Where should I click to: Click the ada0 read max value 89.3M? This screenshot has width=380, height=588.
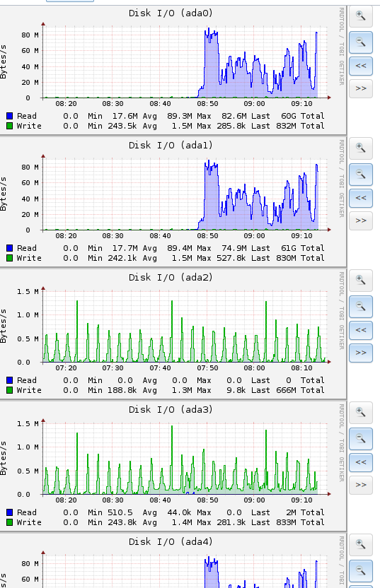pos(180,116)
